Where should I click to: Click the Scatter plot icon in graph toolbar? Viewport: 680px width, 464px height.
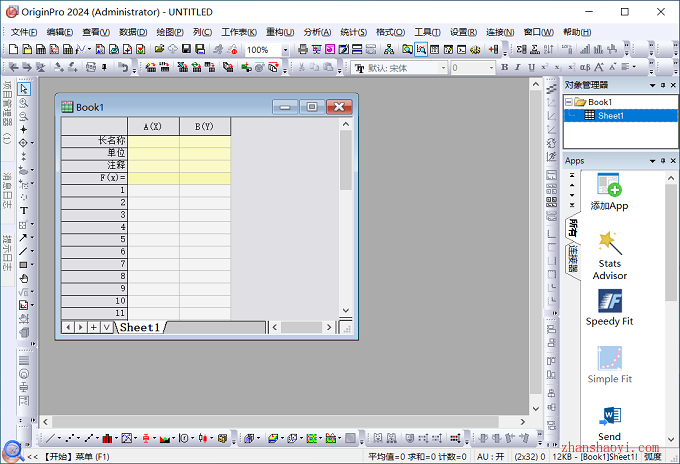pyautogui.click(x=69, y=438)
